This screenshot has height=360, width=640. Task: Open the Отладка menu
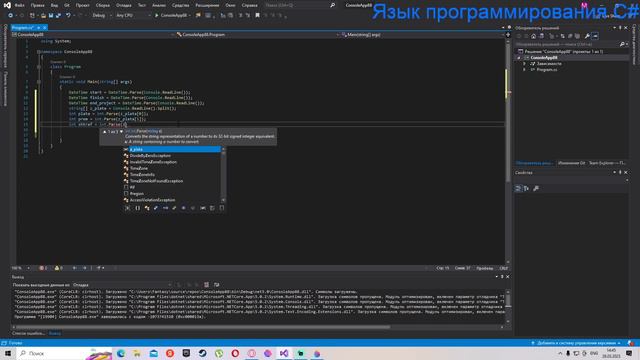pos(124,5)
